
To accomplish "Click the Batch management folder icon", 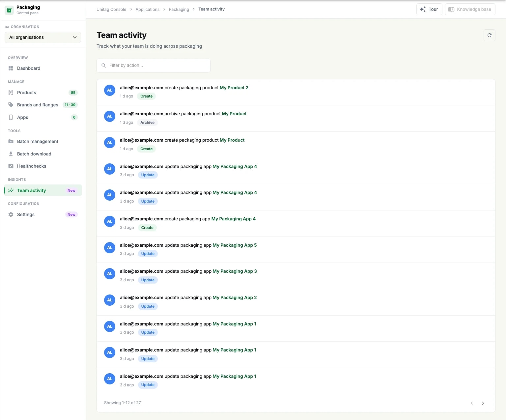I will point(11,141).
